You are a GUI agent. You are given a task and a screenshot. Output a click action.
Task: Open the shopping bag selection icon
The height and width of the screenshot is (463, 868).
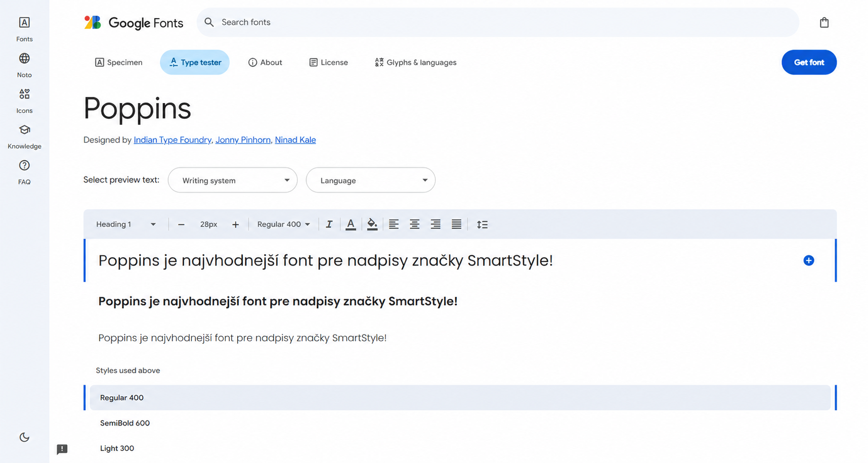pyautogui.click(x=824, y=22)
